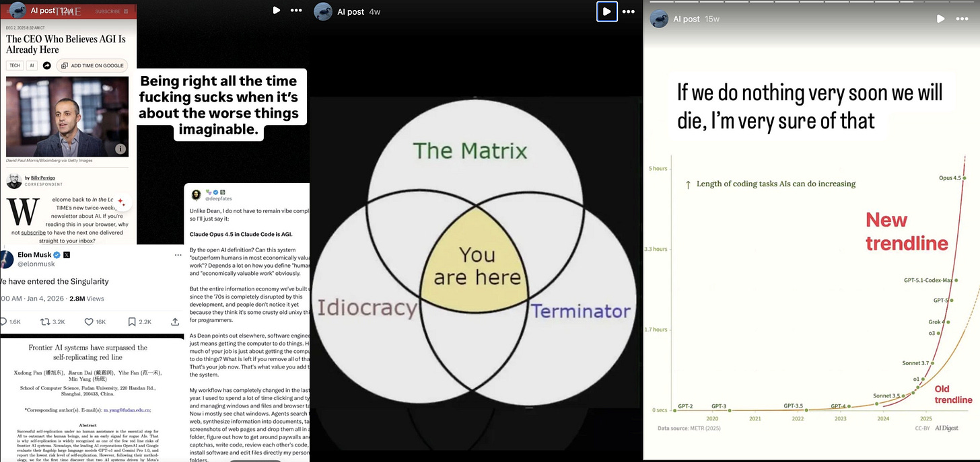The width and height of the screenshot is (980, 462).
Task: Open the AI post name on the 4w story
Action: click(351, 12)
